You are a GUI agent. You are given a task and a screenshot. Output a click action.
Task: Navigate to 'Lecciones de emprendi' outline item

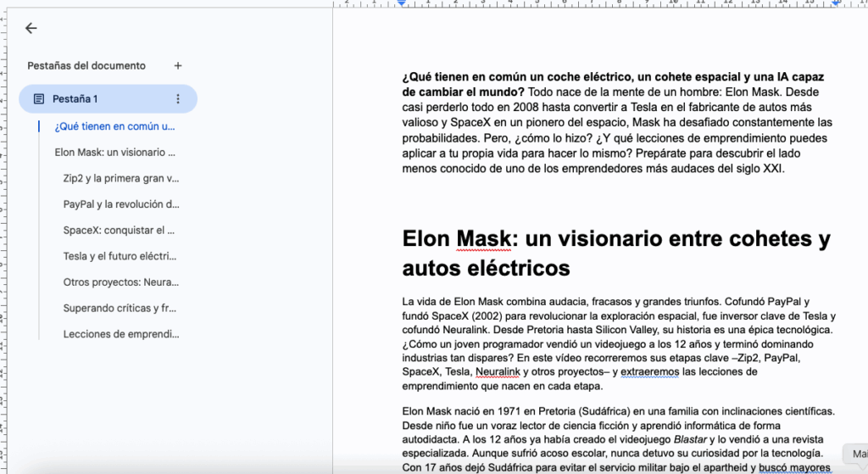click(x=121, y=334)
